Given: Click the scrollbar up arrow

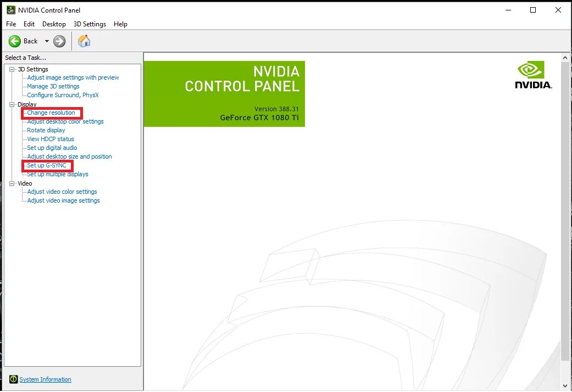Looking at the screenshot, I should point(565,58).
